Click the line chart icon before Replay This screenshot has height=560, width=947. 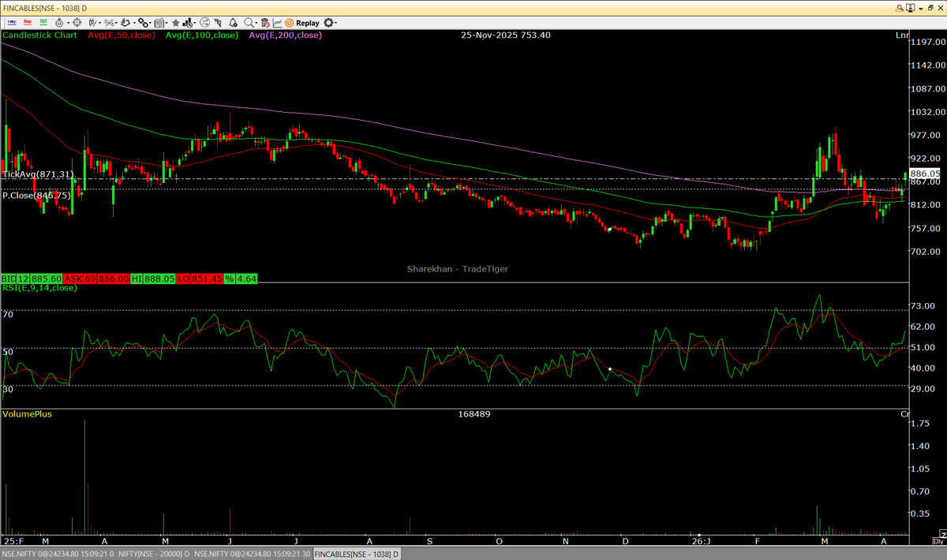point(277,23)
